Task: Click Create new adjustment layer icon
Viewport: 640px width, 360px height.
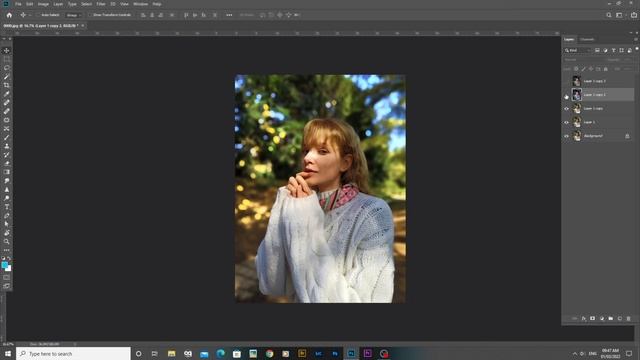Action: 602,318
